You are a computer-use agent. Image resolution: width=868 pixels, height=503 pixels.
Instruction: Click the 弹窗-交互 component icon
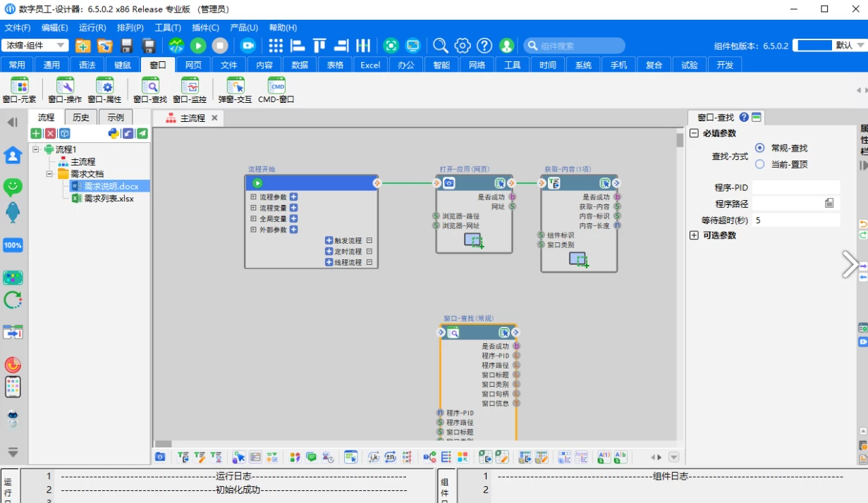tap(235, 86)
